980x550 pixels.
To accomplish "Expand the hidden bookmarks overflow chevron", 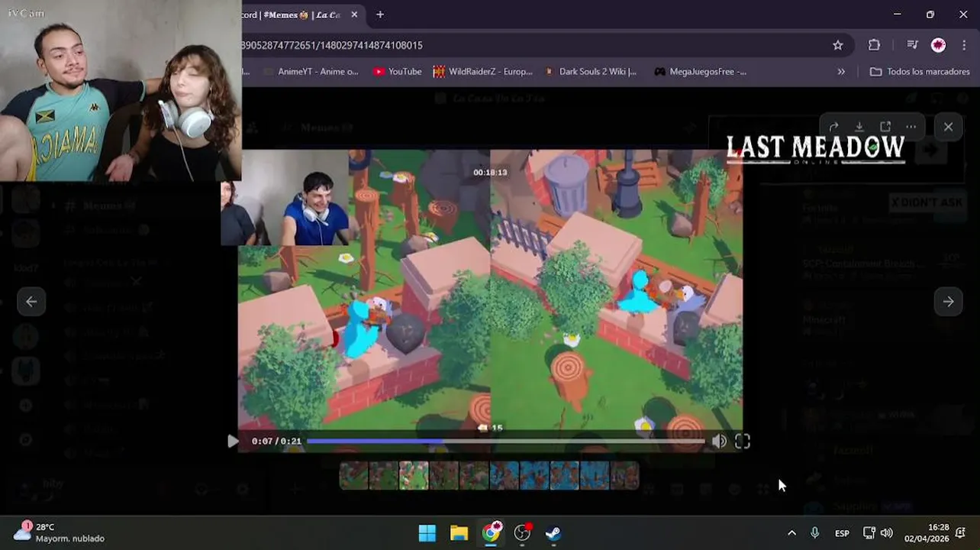I will click(841, 72).
